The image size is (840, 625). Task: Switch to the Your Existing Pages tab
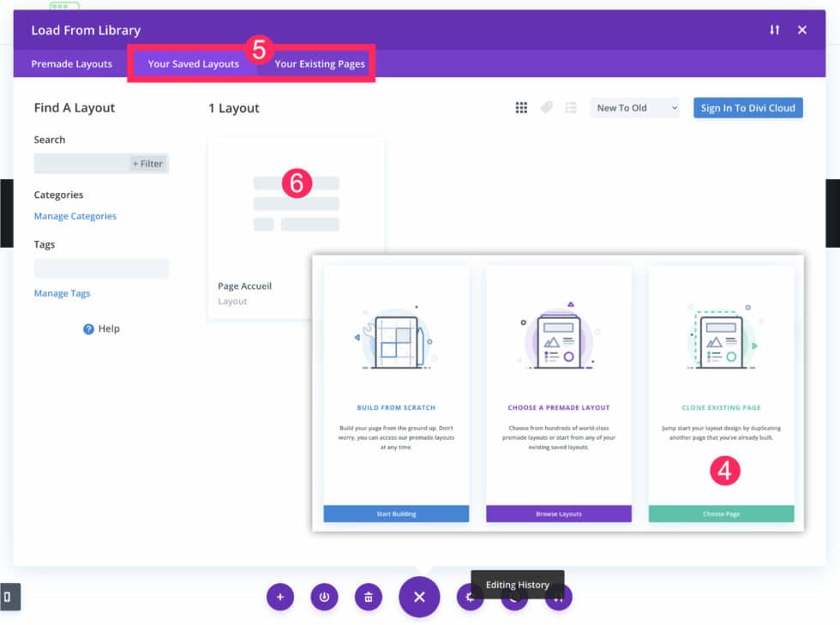point(318,63)
